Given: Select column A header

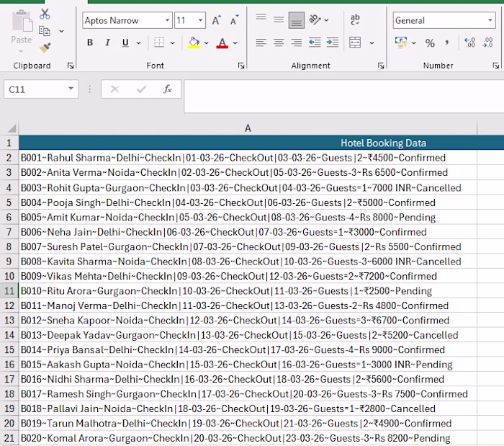Looking at the screenshot, I should pyautogui.click(x=248, y=128).
